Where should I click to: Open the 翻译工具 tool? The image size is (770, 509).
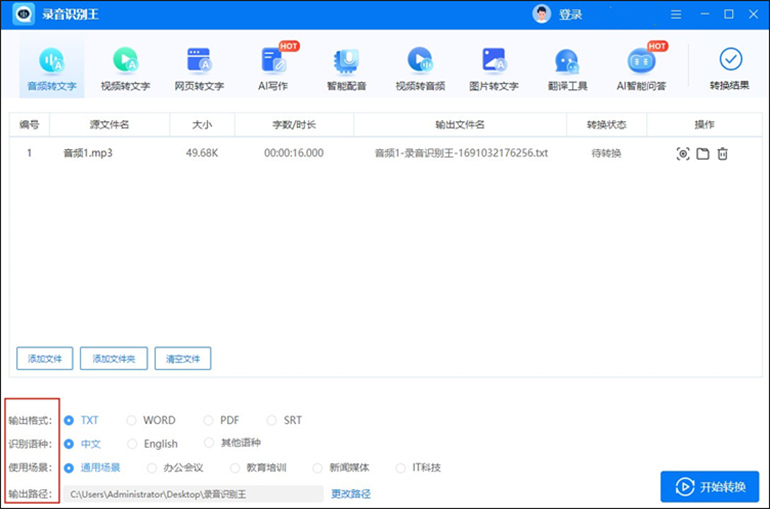point(567,69)
